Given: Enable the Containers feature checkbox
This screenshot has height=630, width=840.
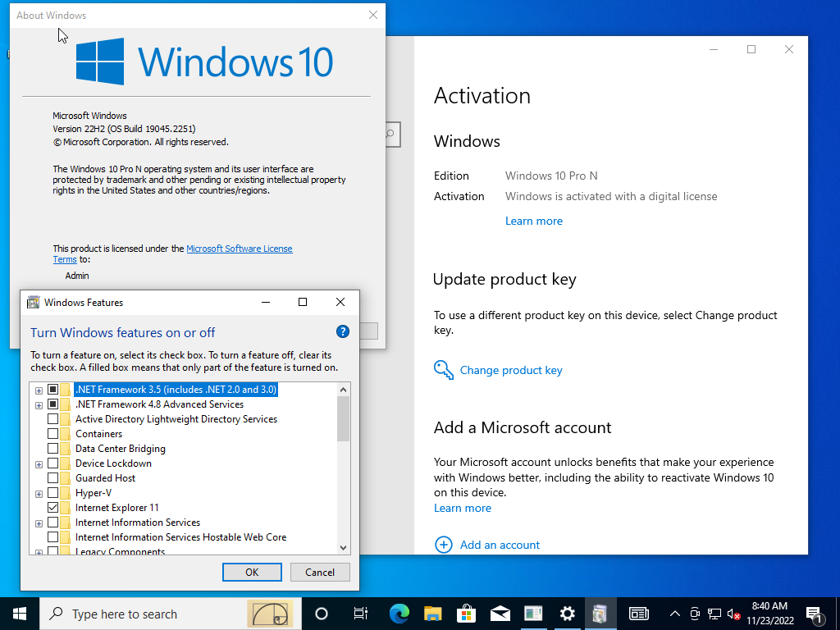Looking at the screenshot, I should tap(53, 434).
